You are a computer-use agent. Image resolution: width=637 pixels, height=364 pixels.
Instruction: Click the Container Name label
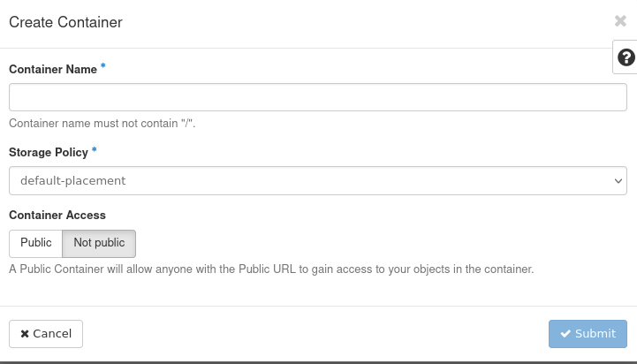(x=53, y=69)
